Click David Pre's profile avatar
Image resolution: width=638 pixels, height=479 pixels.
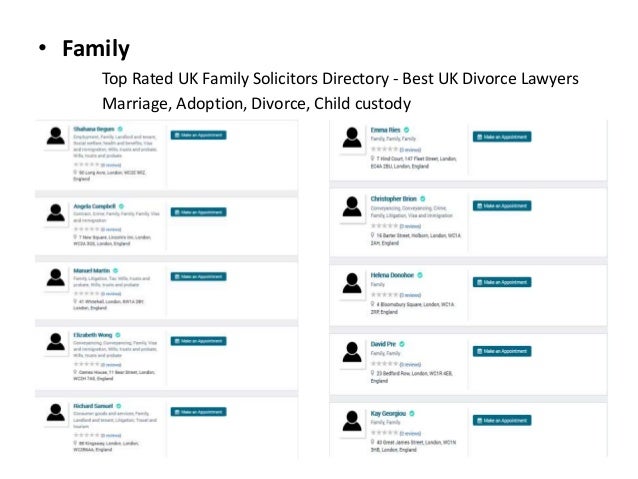tap(352, 352)
